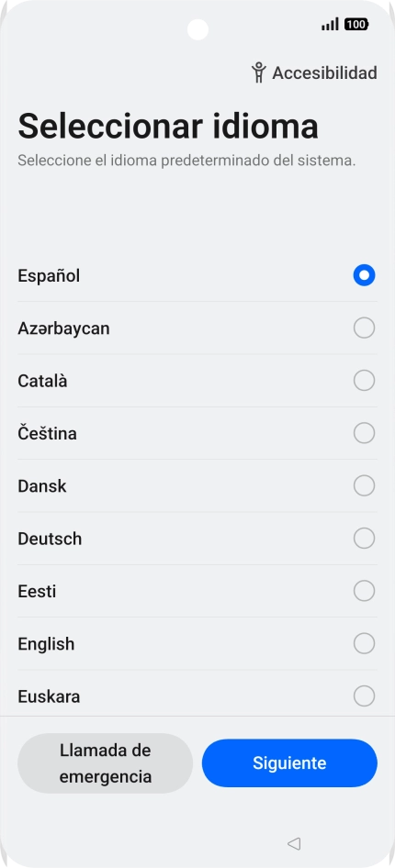Tap the battery indicator showing 100

(356, 25)
